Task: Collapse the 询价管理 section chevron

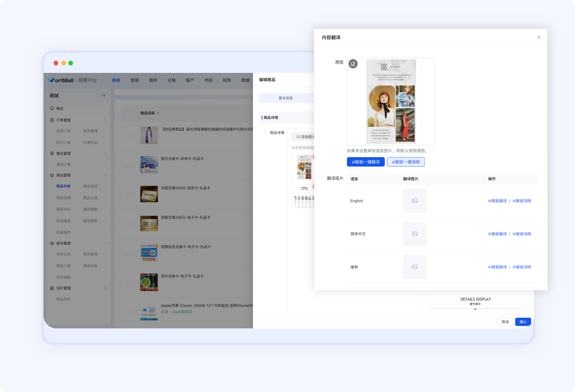Action: (x=105, y=288)
